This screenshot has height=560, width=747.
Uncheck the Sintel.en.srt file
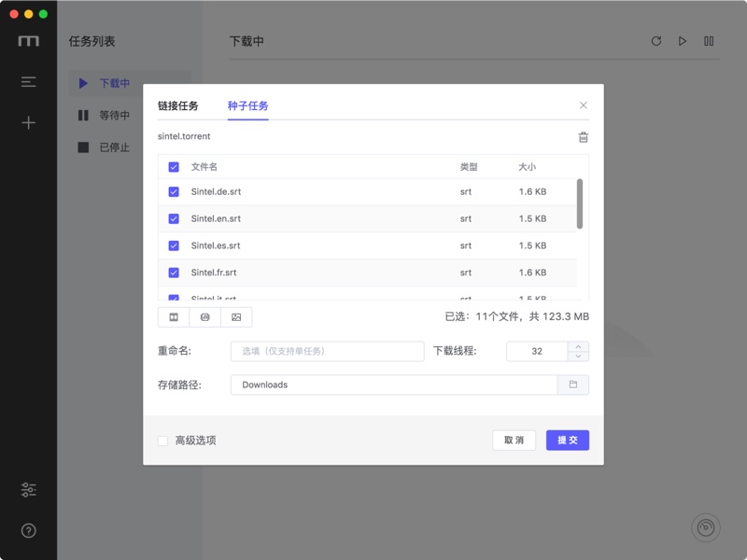point(173,218)
